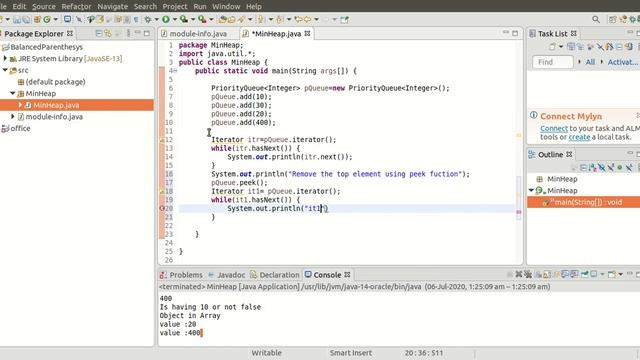640x360 pixels.
Task: Open the Declaration tab
Action: [275, 275]
